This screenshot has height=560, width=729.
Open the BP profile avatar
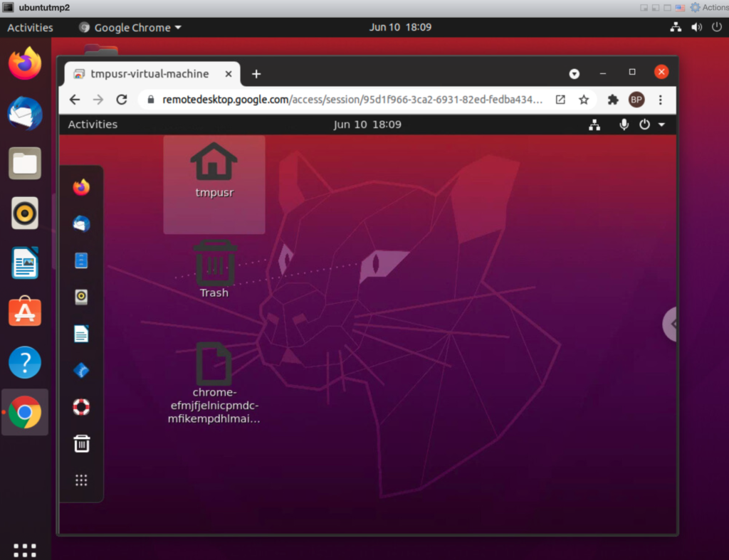click(636, 100)
